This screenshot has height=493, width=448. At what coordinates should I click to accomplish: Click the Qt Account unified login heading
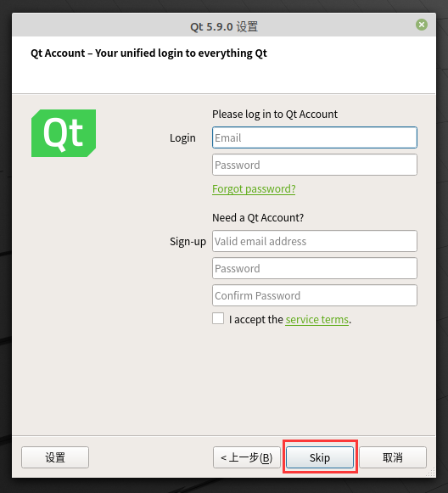(x=148, y=53)
